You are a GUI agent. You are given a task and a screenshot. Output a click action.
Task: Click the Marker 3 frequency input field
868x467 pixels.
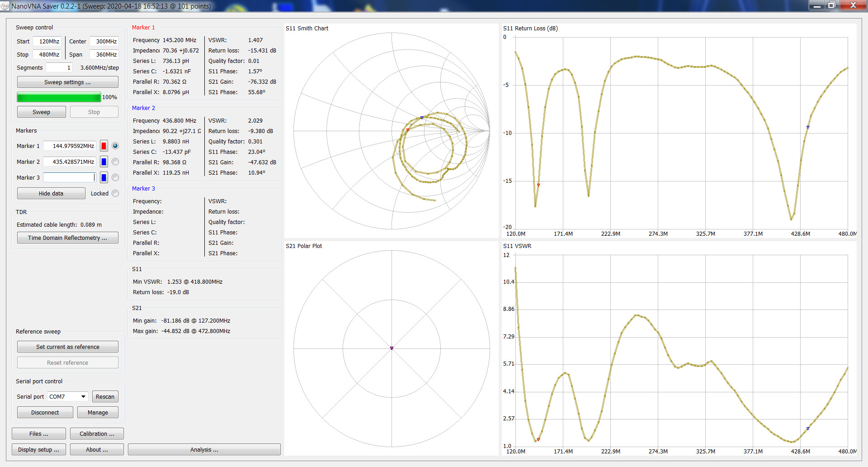pyautogui.click(x=69, y=177)
